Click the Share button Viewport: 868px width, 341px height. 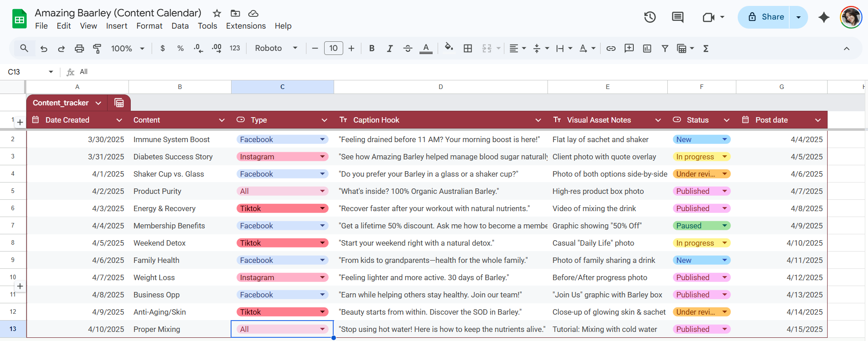[x=764, y=17]
